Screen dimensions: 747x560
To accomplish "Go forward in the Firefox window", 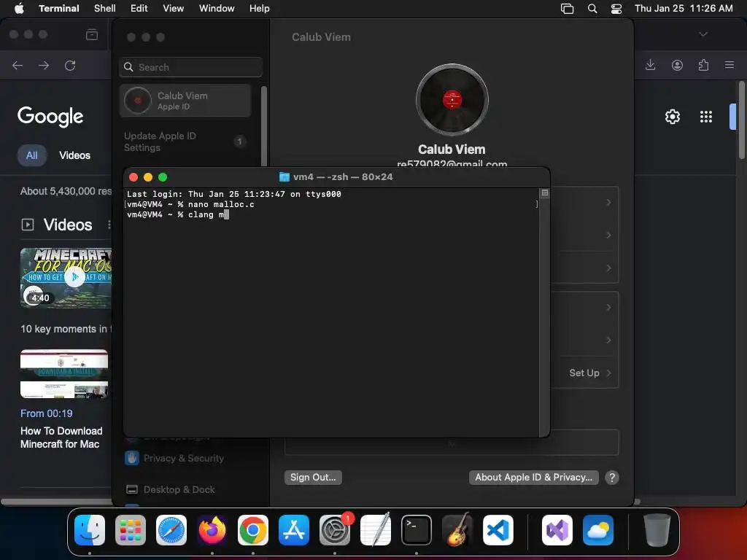I will click(x=44, y=65).
